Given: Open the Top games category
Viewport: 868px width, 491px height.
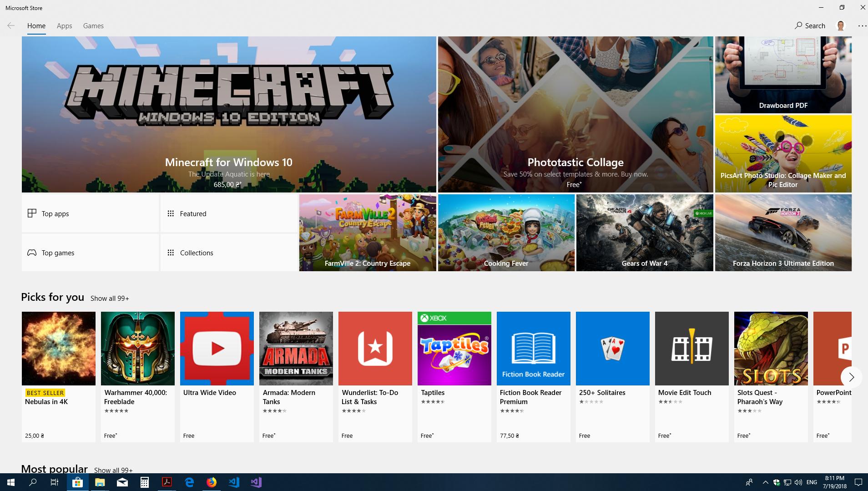Looking at the screenshot, I should click(90, 253).
